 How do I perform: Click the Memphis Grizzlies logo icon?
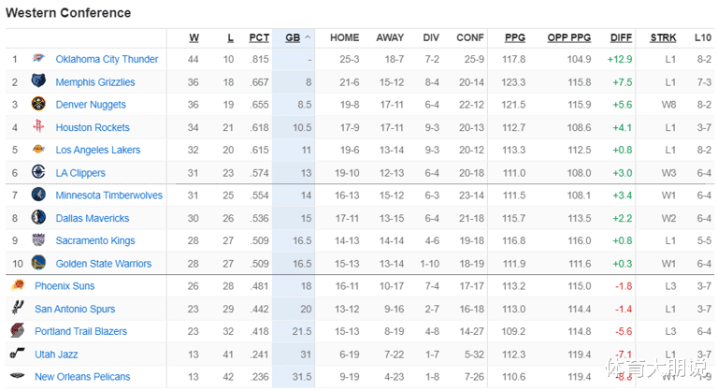[x=38, y=81]
